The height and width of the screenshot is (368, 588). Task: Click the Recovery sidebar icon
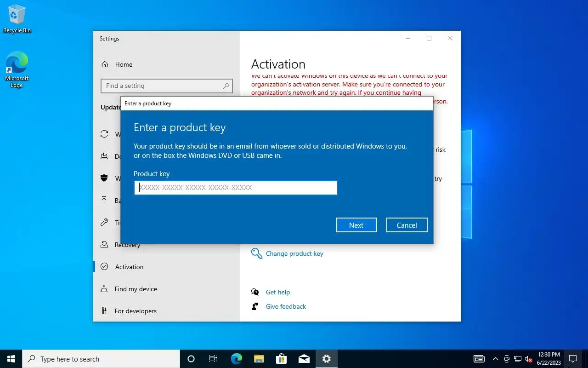104,245
